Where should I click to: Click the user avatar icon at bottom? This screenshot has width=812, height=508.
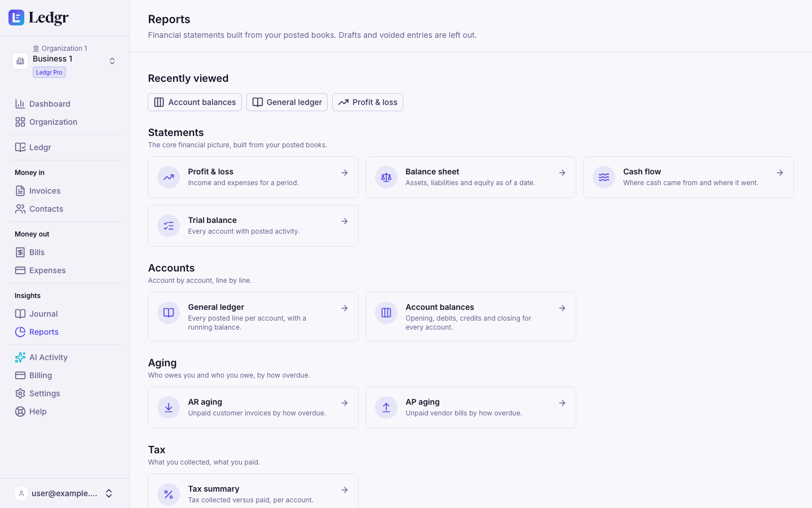tap(21, 493)
